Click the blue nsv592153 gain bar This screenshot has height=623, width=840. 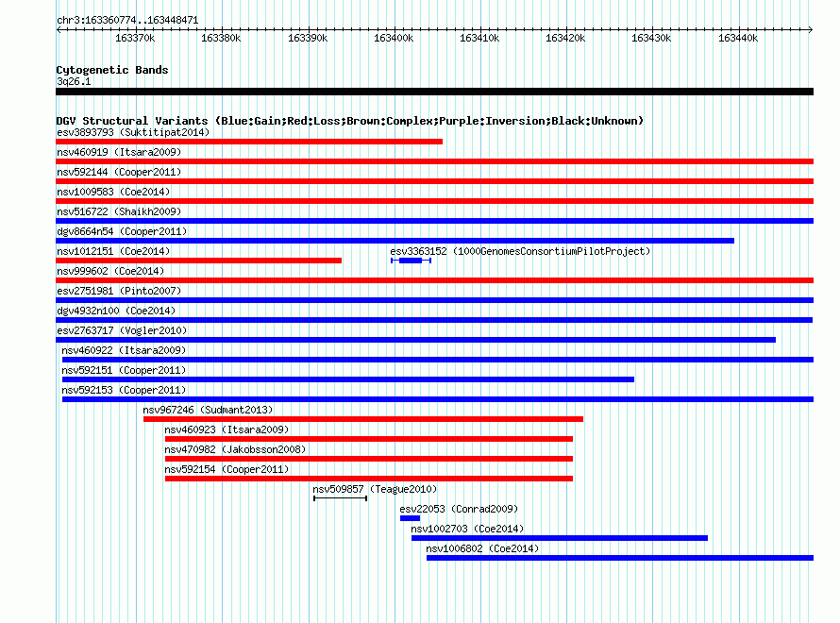(x=438, y=399)
